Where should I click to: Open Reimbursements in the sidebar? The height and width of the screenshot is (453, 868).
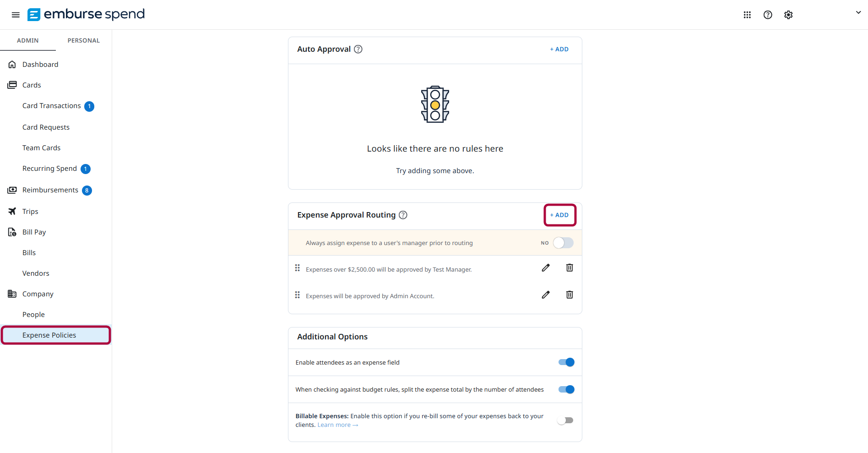click(x=50, y=190)
